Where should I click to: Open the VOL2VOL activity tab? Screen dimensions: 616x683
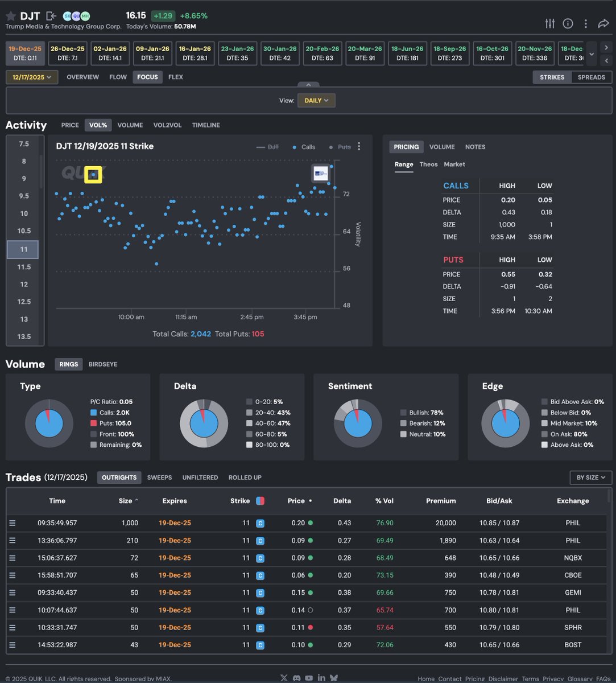tap(167, 125)
